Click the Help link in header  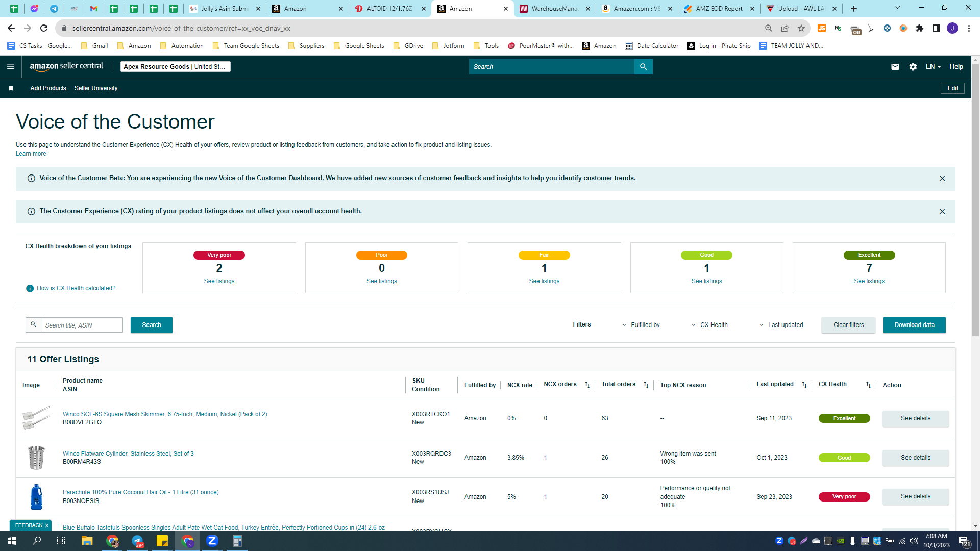tap(957, 67)
